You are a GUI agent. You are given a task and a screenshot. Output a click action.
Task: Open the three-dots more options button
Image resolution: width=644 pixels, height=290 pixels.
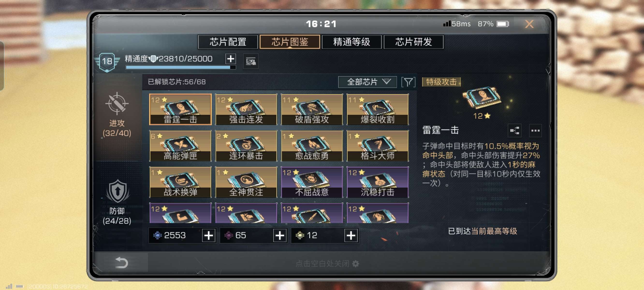tap(535, 130)
